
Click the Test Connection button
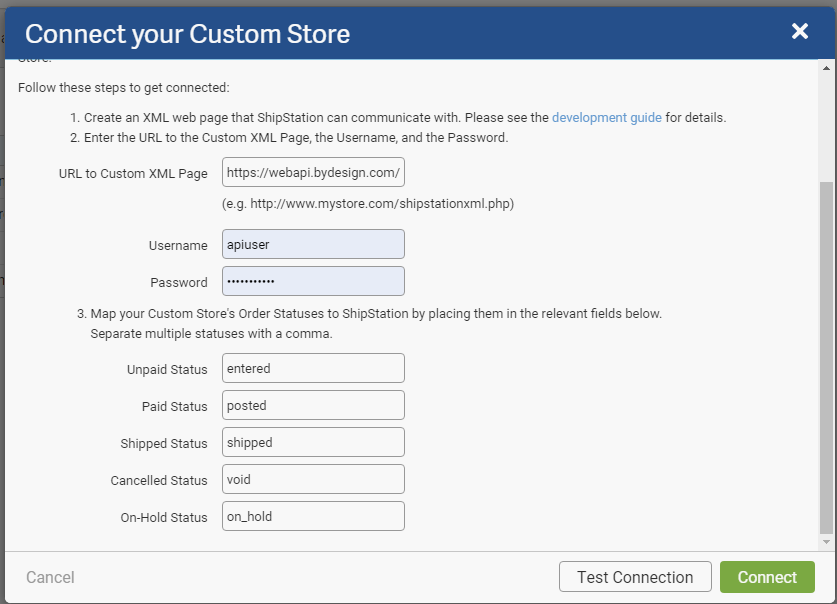pyautogui.click(x=635, y=577)
